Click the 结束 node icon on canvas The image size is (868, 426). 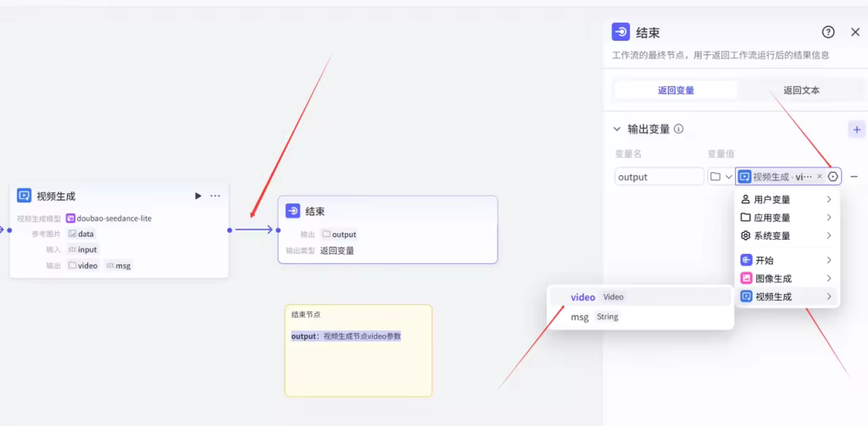pos(292,211)
